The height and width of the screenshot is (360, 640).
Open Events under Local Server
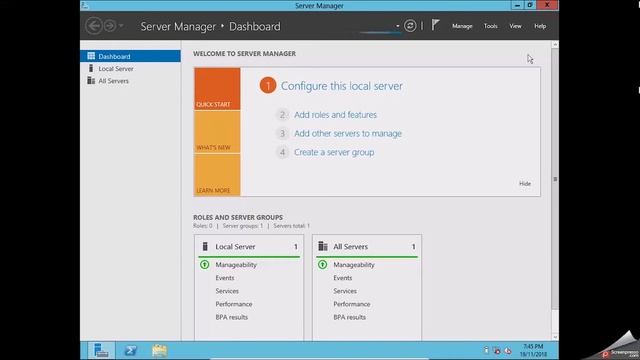tap(225, 278)
